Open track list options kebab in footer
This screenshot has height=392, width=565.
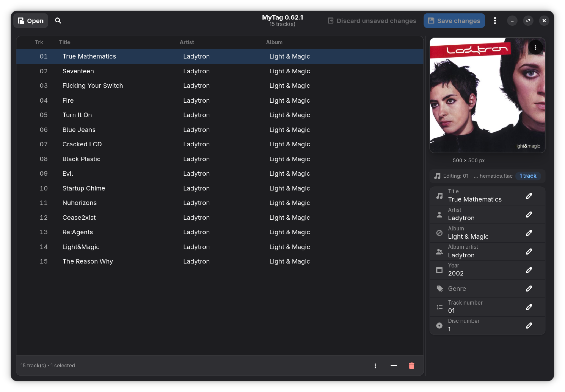click(375, 366)
